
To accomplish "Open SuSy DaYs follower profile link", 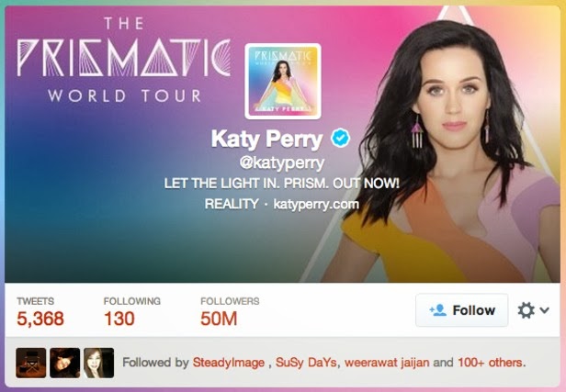I will coord(306,363).
